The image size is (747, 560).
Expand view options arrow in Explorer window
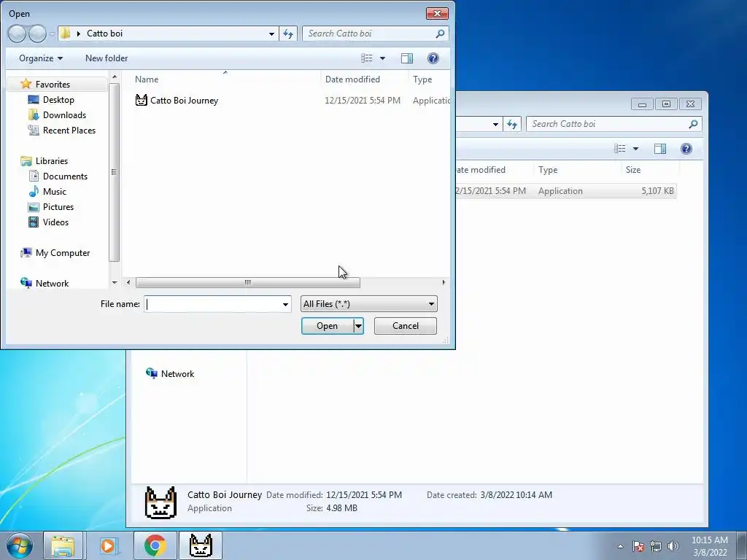point(635,149)
